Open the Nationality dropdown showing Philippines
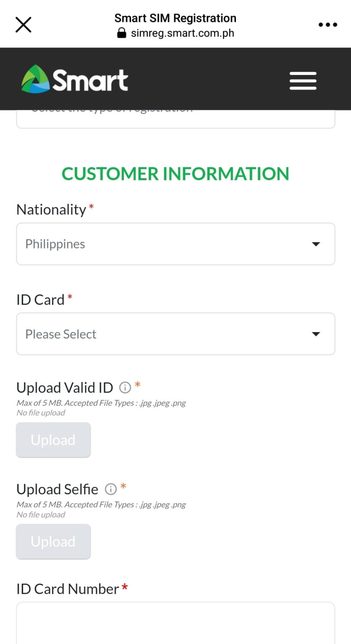The height and width of the screenshot is (644, 351). 175,244
